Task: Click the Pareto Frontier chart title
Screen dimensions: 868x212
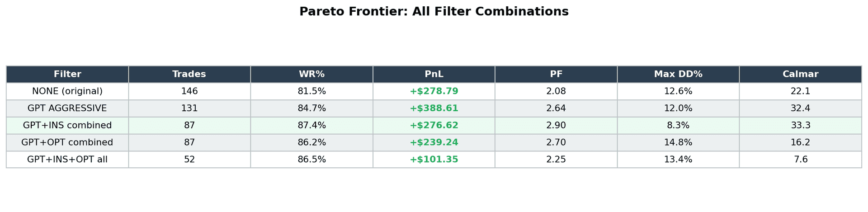Action: coord(434,12)
